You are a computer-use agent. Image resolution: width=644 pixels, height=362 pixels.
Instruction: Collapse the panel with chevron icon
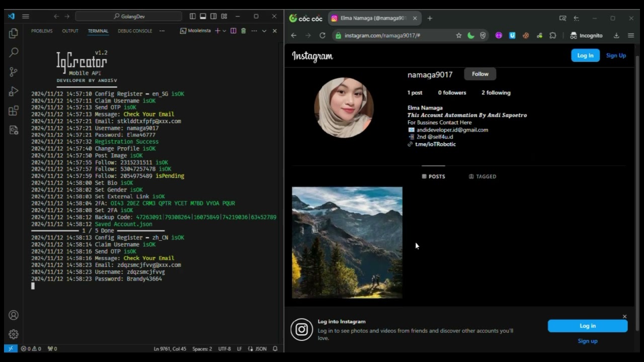click(x=264, y=31)
